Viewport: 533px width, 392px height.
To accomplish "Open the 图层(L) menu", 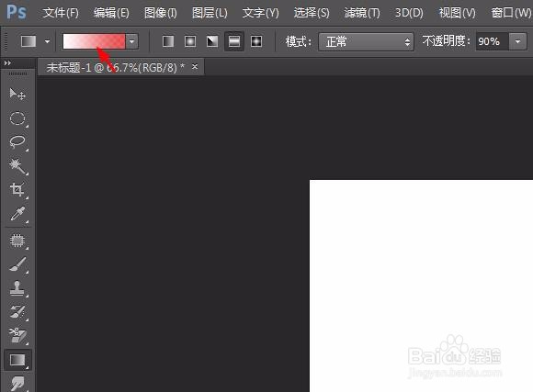I will tap(210, 13).
